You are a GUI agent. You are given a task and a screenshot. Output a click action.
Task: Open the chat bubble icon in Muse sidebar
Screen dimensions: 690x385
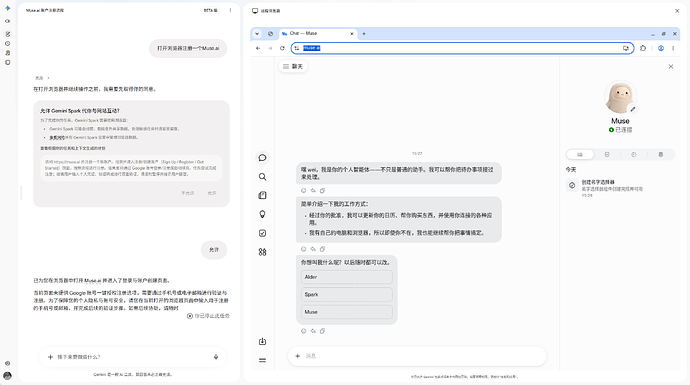point(262,158)
